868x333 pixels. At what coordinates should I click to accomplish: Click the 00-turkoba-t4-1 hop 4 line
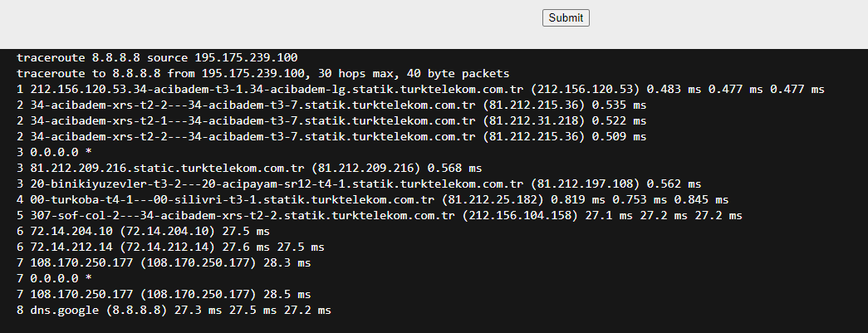point(373,199)
